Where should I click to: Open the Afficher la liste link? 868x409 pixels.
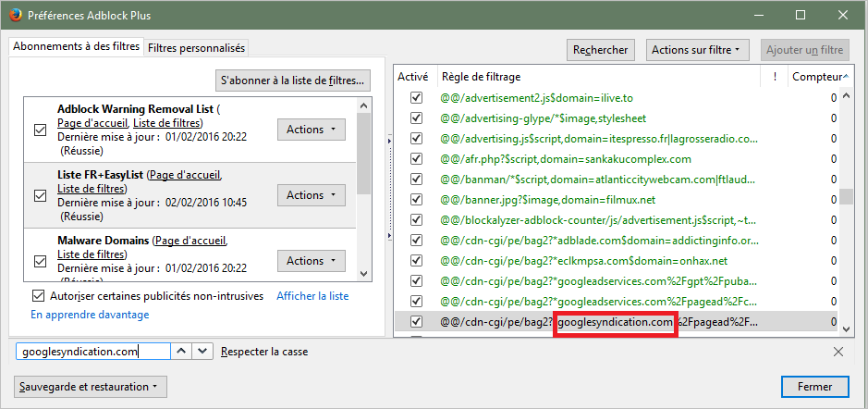(x=312, y=296)
